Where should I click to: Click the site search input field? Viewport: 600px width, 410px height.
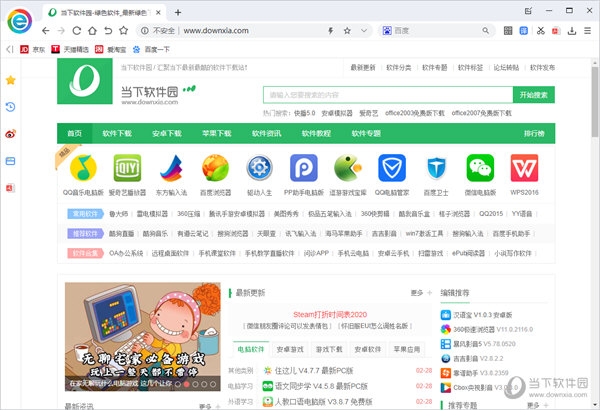tap(388, 95)
